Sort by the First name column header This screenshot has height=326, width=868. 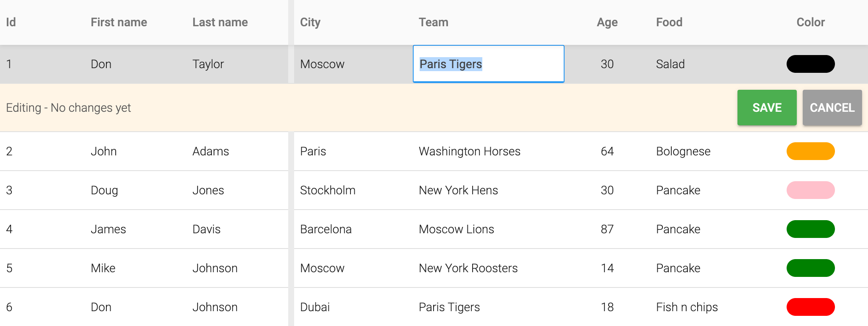pyautogui.click(x=119, y=22)
